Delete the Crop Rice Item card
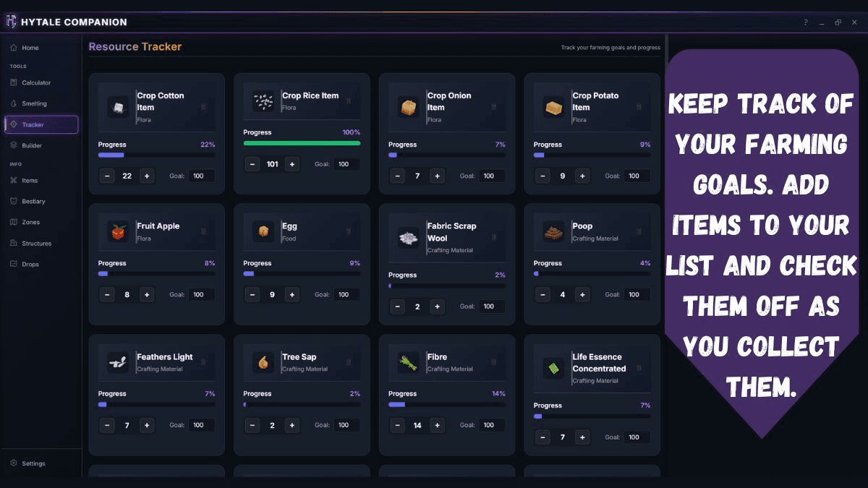Screen dimensions: 868x488 pyautogui.click(x=349, y=101)
